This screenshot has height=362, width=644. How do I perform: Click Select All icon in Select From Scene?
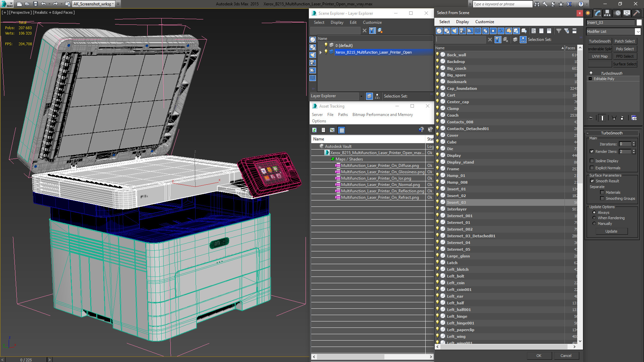pyautogui.click(x=534, y=31)
